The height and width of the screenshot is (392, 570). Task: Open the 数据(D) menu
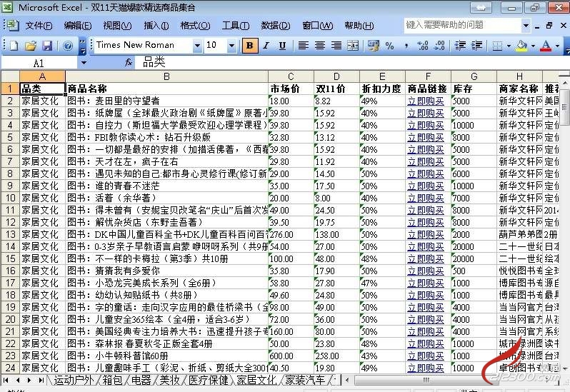[x=276, y=26]
